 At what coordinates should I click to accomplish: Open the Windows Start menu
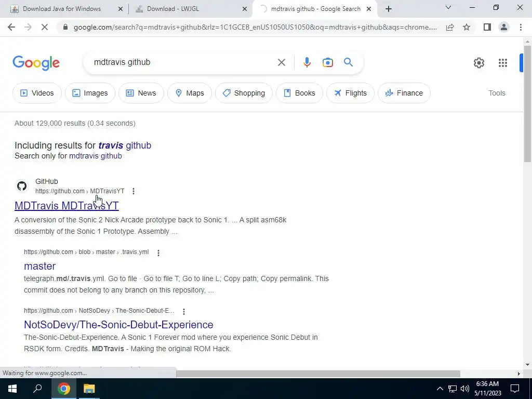click(12, 389)
